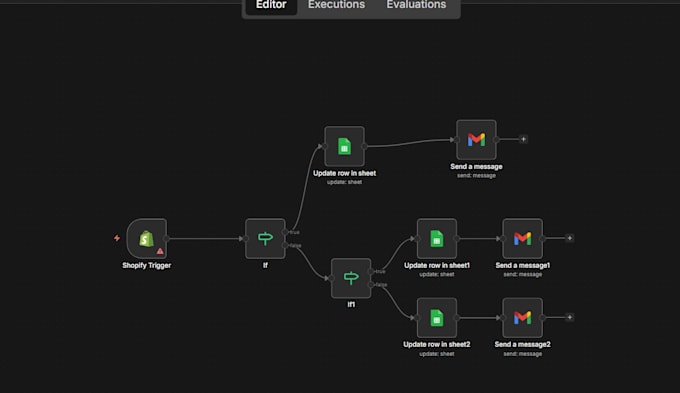Open the Update row in sheet1 node
The height and width of the screenshot is (393, 680).
437,238
